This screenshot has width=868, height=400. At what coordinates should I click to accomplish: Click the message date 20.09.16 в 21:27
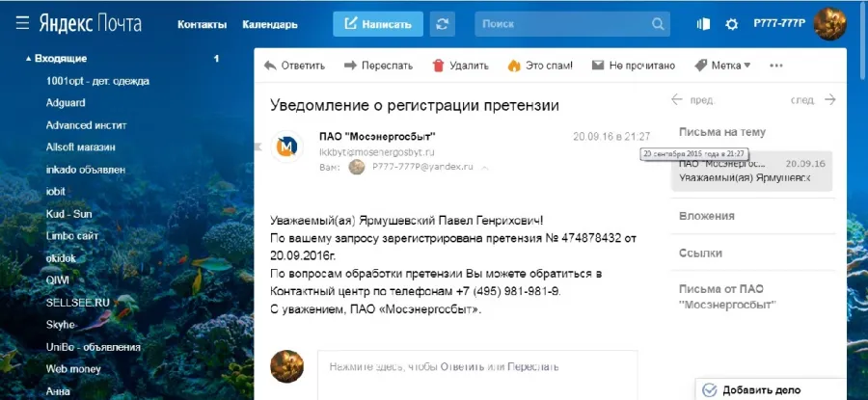(x=611, y=137)
